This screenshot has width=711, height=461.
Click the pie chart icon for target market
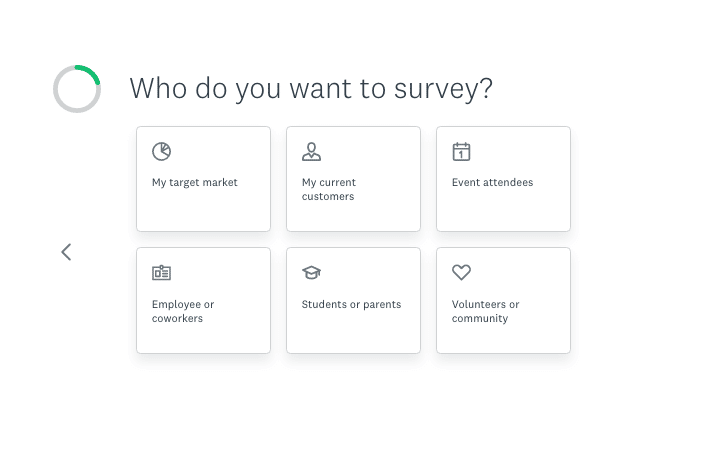click(161, 151)
